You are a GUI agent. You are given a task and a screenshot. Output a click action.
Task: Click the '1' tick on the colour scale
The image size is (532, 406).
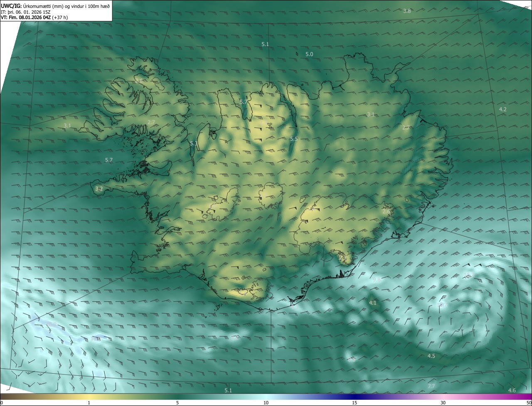(89, 403)
